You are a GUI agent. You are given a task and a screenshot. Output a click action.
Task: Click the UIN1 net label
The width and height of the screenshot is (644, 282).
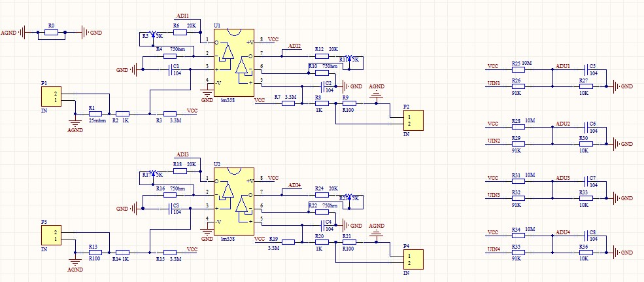point(494,83)
